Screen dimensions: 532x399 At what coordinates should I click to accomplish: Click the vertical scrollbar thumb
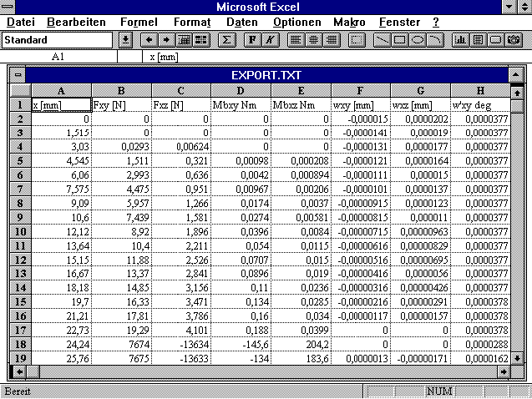(517, 106)
